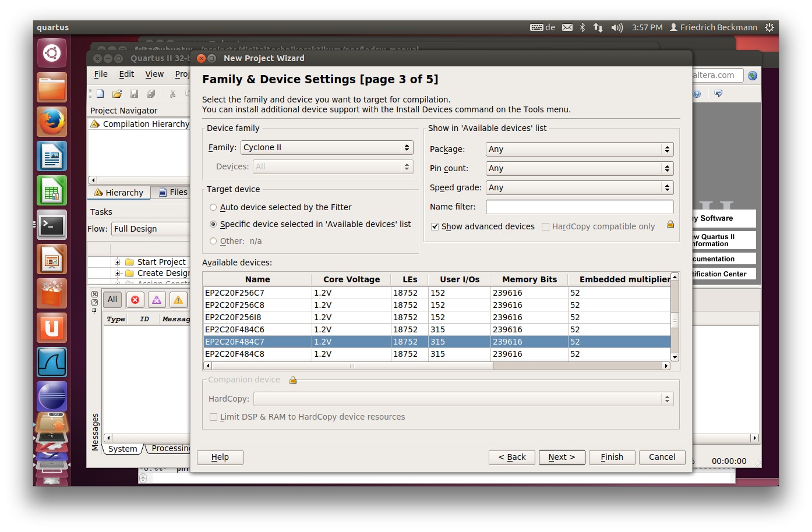Open the Package dropdown
This screenshot has width=812, height=532.
(579, 150)
